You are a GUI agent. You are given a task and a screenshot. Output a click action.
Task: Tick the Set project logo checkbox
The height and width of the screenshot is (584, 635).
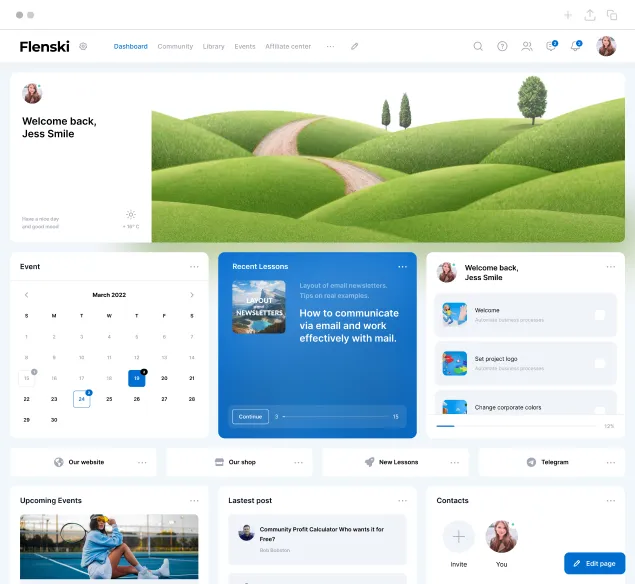600,363
